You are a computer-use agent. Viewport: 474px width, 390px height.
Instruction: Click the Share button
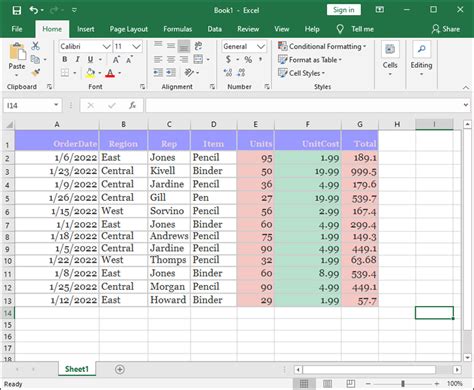(x=446, y=29)
